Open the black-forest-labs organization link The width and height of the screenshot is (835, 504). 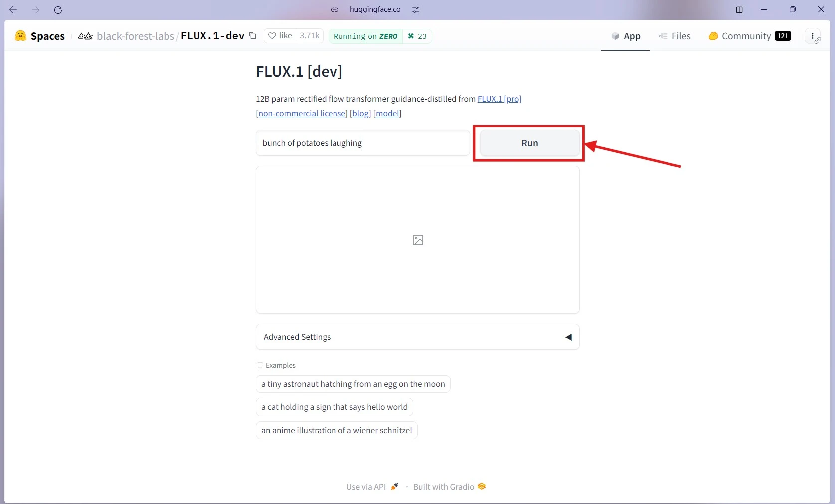[136, 36]
